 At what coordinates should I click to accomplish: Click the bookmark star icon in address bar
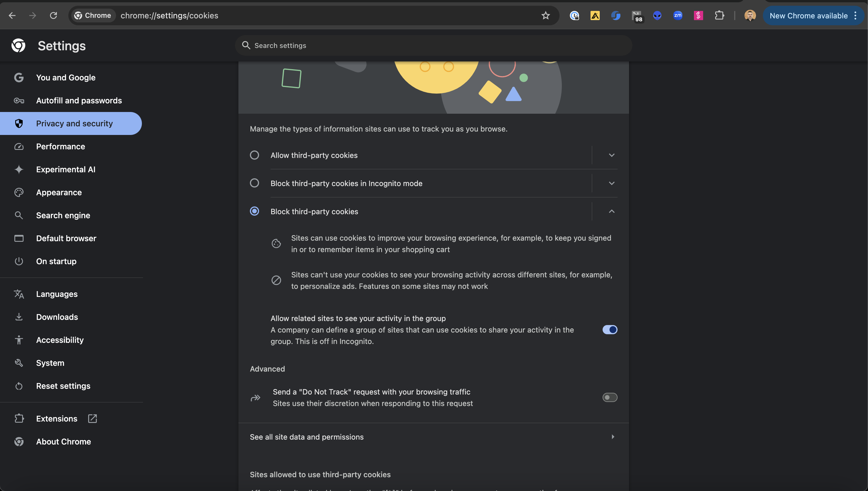(x=545, y=16)
